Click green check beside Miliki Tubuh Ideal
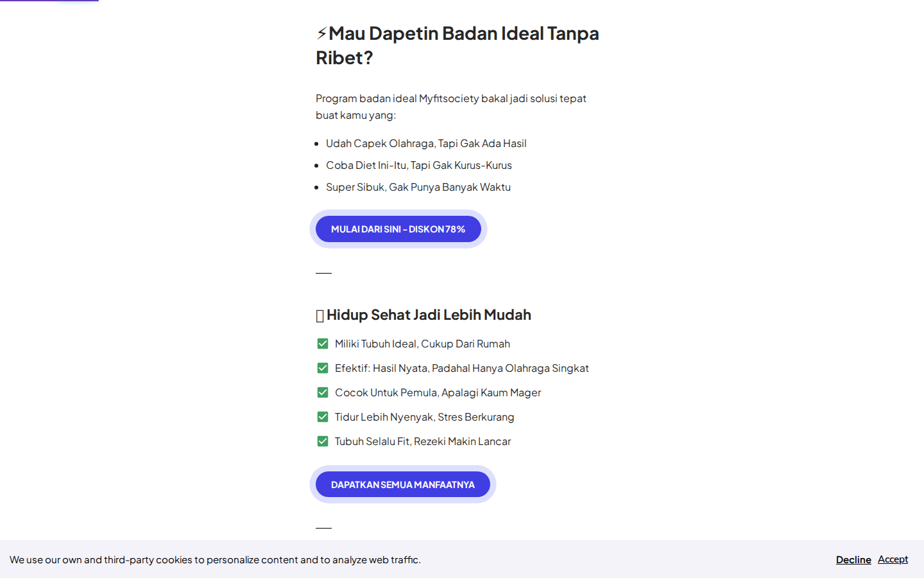Screen dimensions: 924x578 tap(323, 344)
